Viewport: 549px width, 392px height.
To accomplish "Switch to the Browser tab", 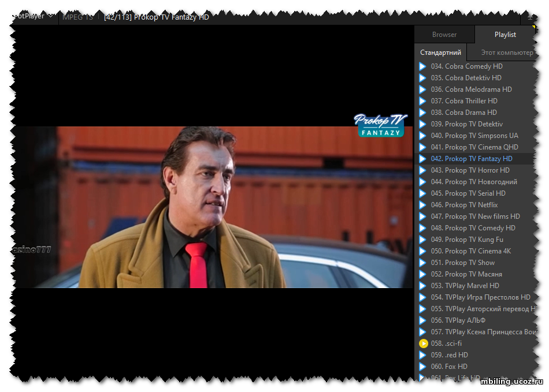I will click(x=444, y=35).
